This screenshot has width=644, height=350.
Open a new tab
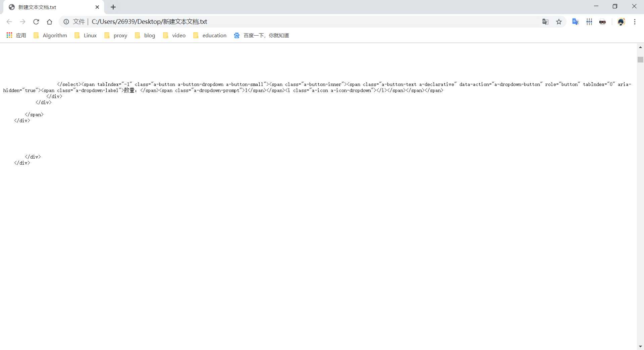pos(113,7)
